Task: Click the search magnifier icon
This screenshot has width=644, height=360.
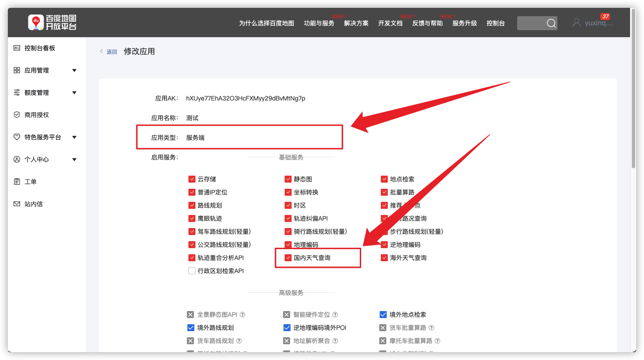Action: [x=551, y=23]
